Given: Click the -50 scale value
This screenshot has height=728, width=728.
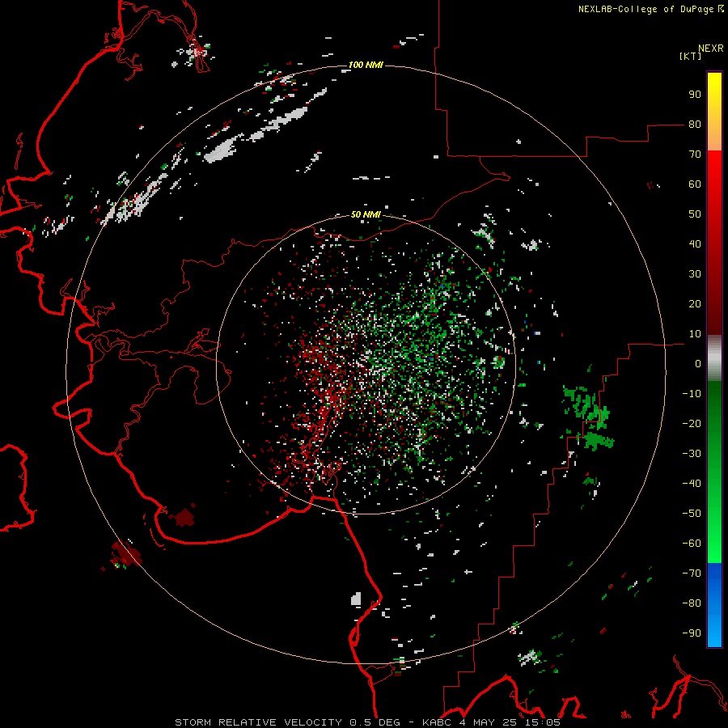Looking at the screenshot, I should click(x=692, y=514).
